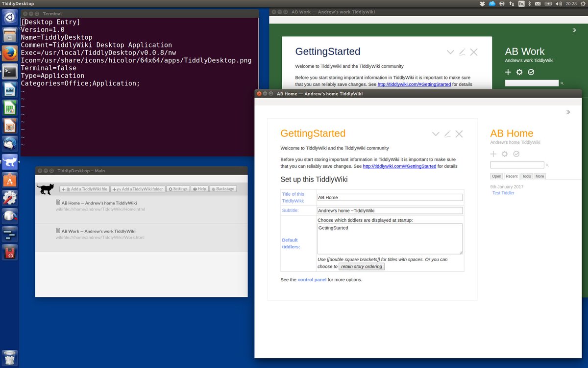
Task: Click Subtitle field with Andrew's home ~TiddlyWiki
Action: point(390,210)
